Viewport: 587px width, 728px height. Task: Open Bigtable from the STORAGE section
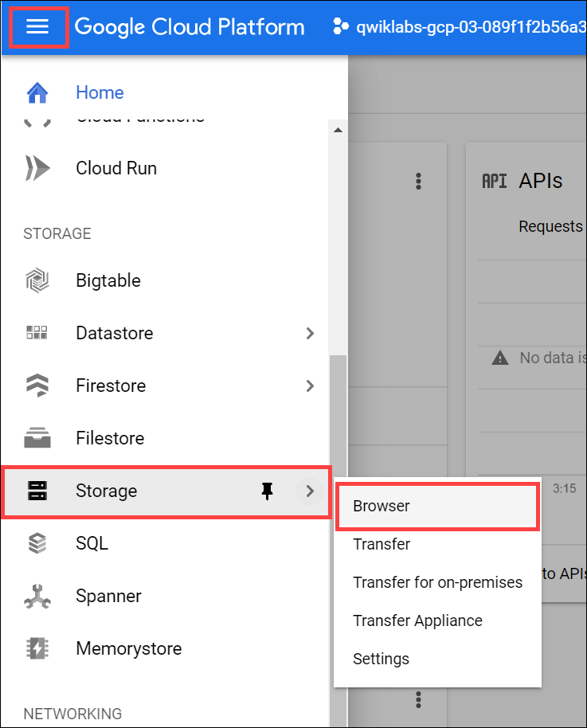108,280
